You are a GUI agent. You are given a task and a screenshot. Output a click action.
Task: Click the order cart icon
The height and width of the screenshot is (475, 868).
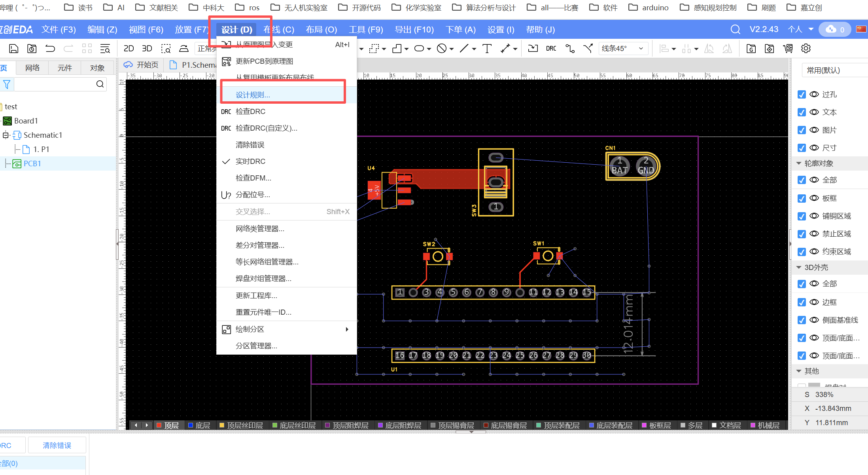[x=788, y=48]
